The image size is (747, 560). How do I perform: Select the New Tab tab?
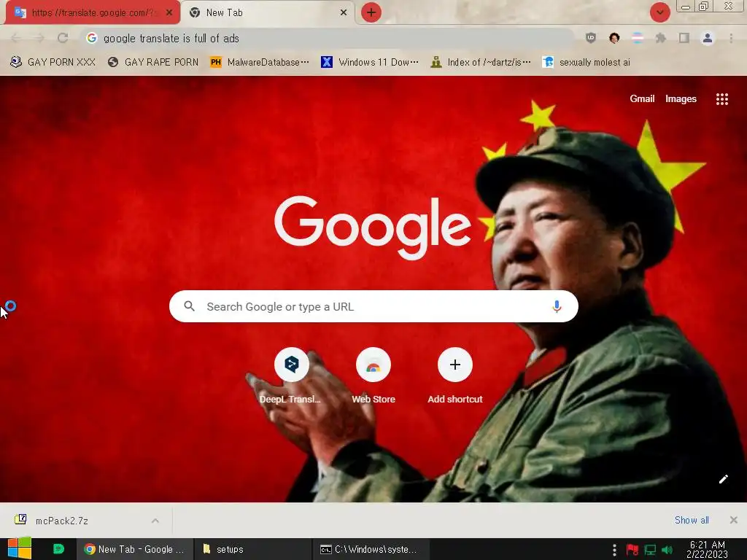click(268, 13)
